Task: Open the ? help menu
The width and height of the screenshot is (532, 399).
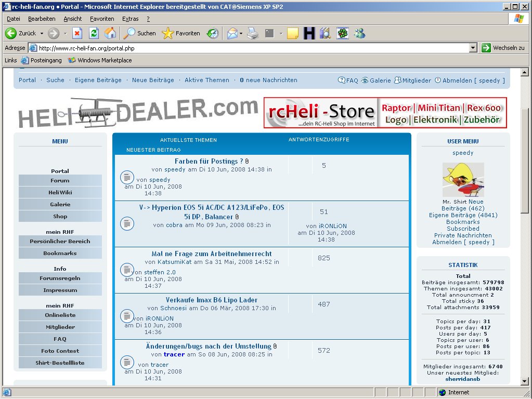Action: (148, 19)
